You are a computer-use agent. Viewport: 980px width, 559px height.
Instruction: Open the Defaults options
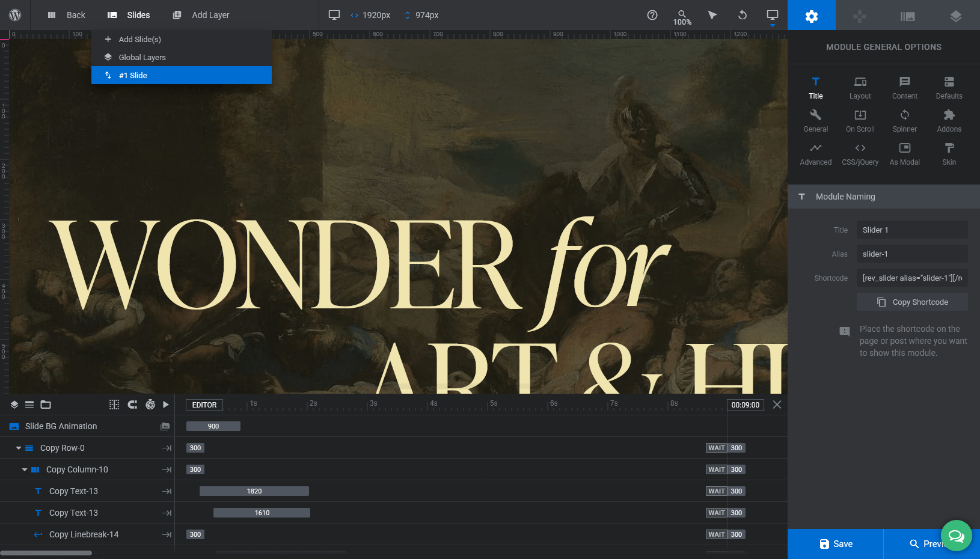click(x=949, y=88)
